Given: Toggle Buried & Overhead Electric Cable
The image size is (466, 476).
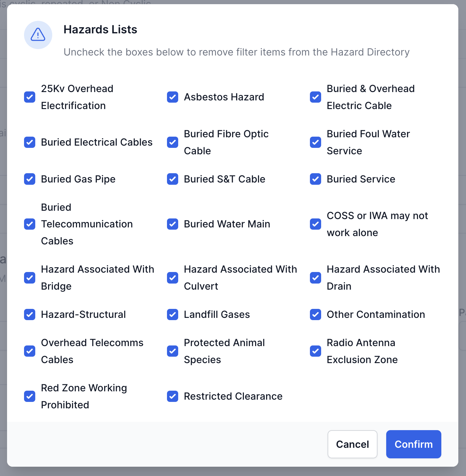Looking at the screenshot, I should pos(315,97).
